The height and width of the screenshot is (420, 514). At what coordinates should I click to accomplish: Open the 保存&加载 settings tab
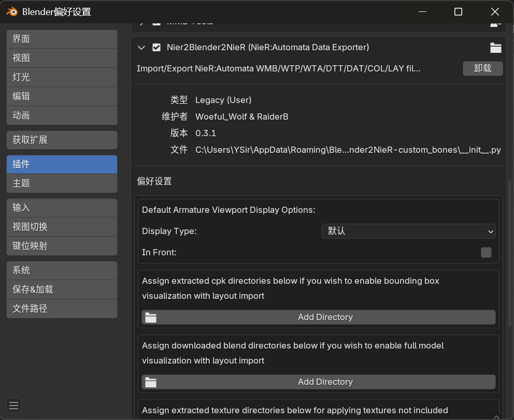pos(62,289)
